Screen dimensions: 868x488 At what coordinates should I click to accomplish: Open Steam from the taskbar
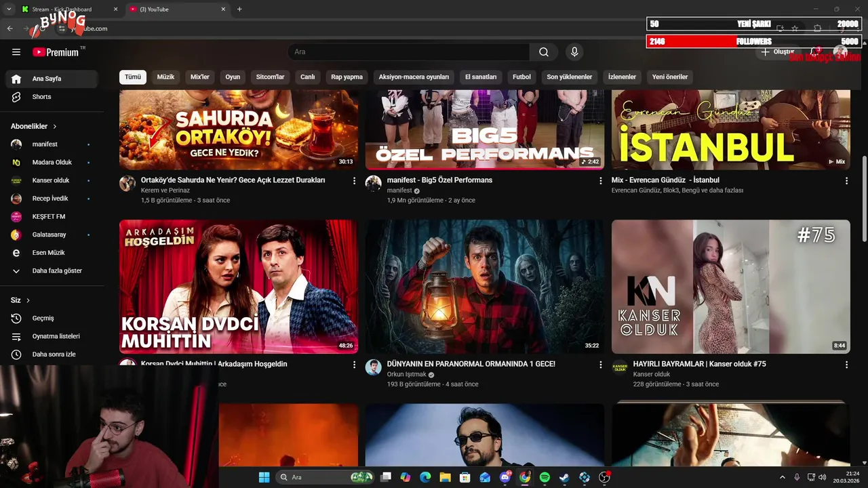564,477
